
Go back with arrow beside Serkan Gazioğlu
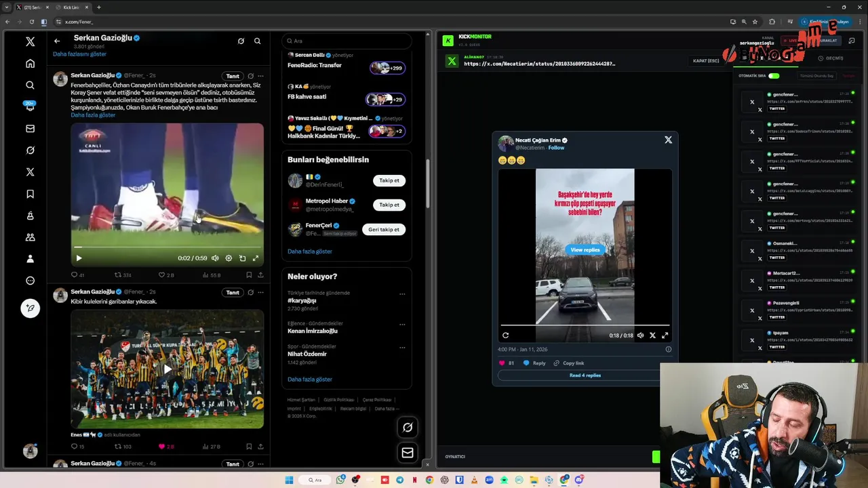coord(57,41)
